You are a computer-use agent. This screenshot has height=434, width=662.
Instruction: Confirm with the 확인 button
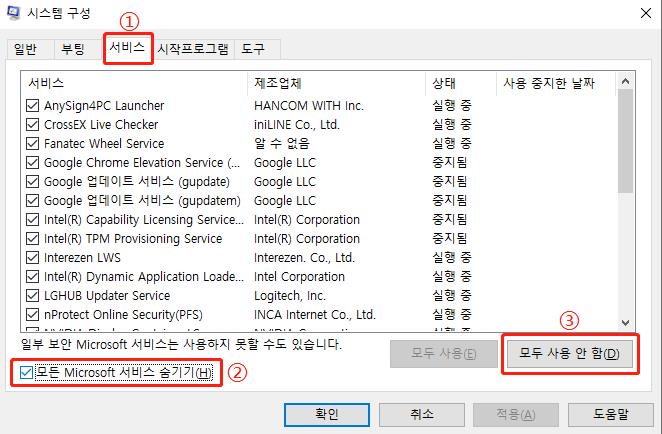327,415
